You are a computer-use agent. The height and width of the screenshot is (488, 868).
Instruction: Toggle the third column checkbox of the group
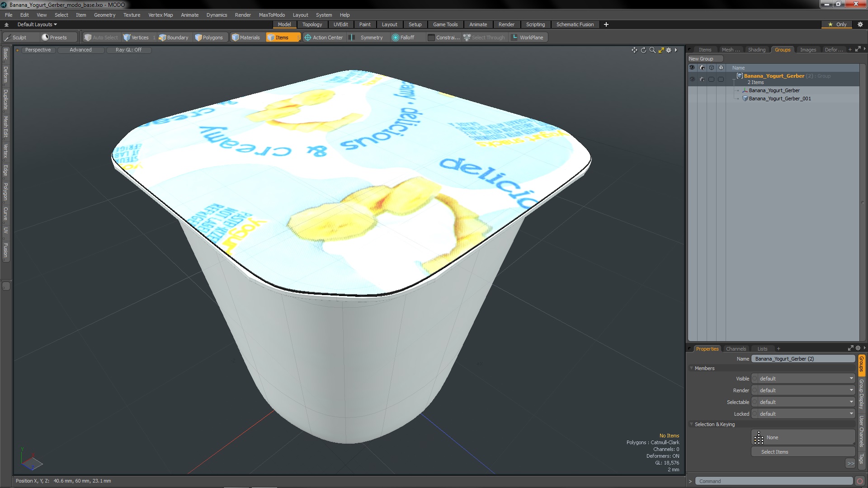711,79
